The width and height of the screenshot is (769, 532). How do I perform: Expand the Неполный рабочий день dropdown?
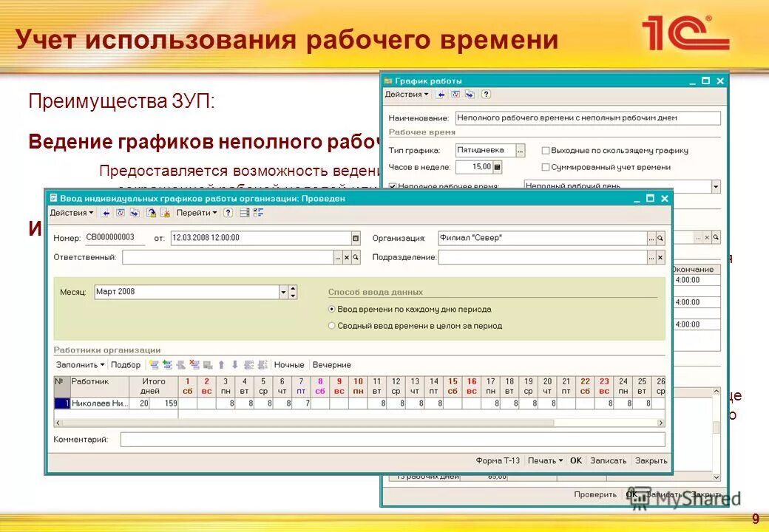tap(716, 185)
